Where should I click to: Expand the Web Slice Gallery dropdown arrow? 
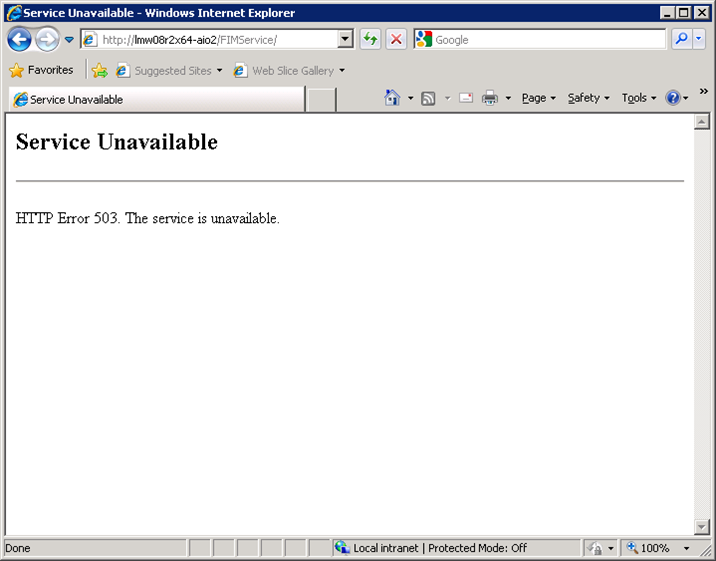point(342,71)
